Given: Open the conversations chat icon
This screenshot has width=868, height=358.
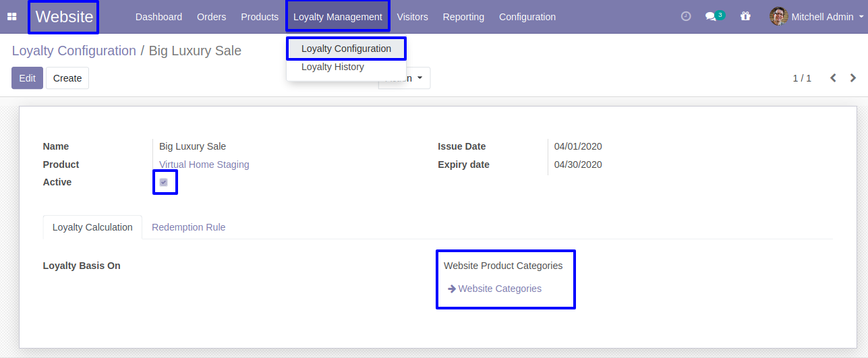Looking at the screenshot, I should (x=710, y=17).
